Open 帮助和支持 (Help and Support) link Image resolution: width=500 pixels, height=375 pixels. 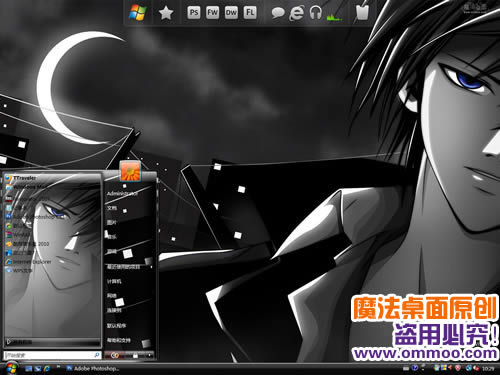[119, 340]
